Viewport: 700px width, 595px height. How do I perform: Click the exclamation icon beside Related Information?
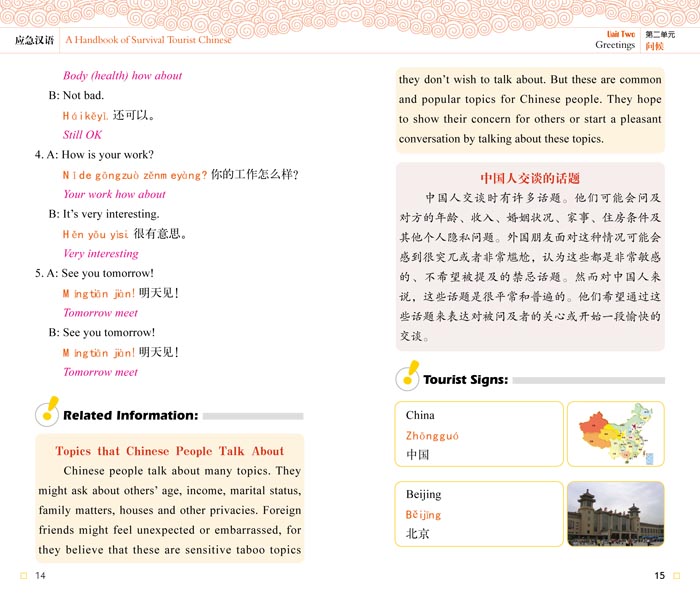(47, 412)
